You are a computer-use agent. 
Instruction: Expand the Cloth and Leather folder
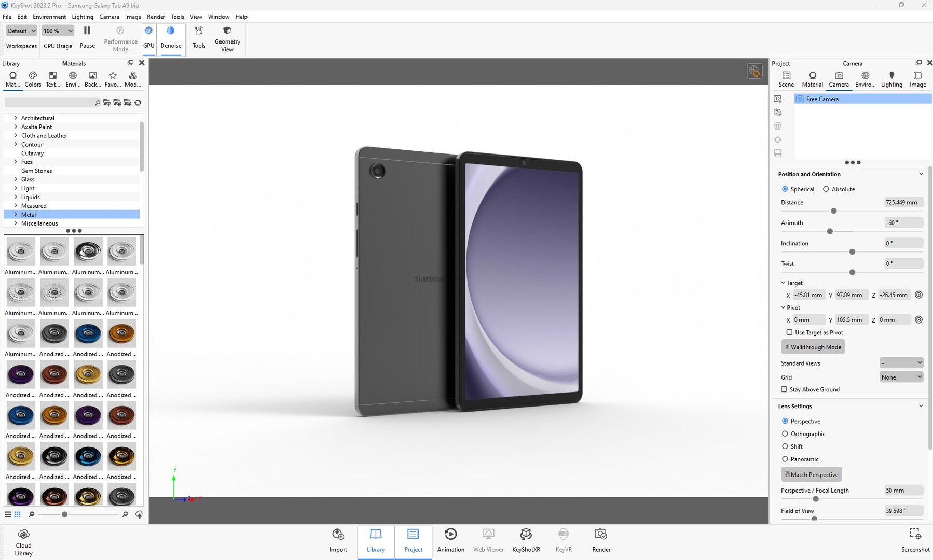coord(16,136)
